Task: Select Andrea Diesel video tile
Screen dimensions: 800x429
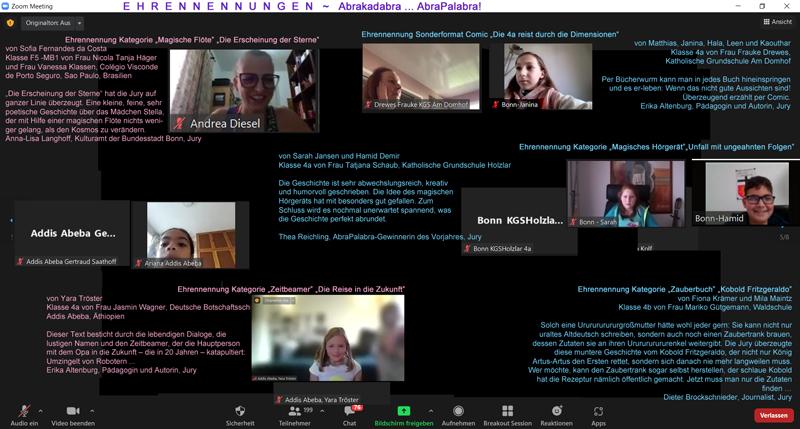Action: click(x=244, y=91)
